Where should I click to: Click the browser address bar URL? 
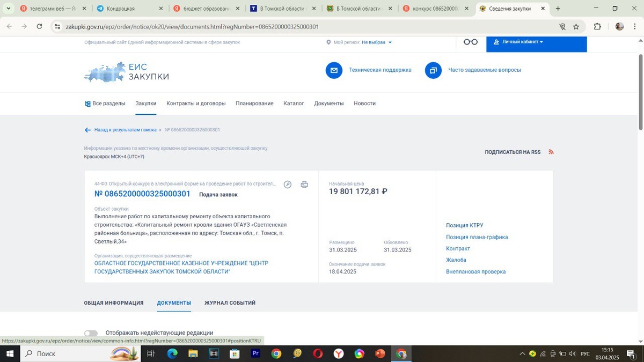pyautogui.click(x=192, y=26)
